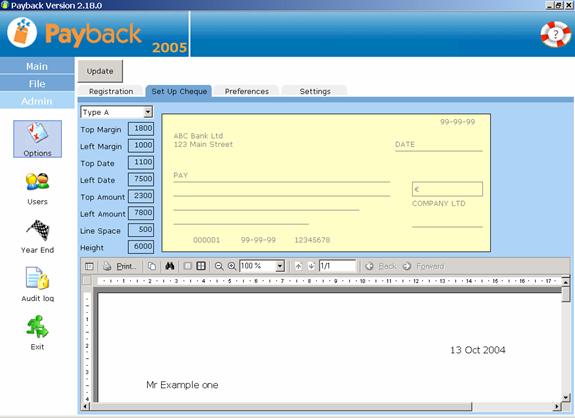The width and height of the screenshot is (575, 418).
Task: Click the Forward navigation button
Action: 423,266
